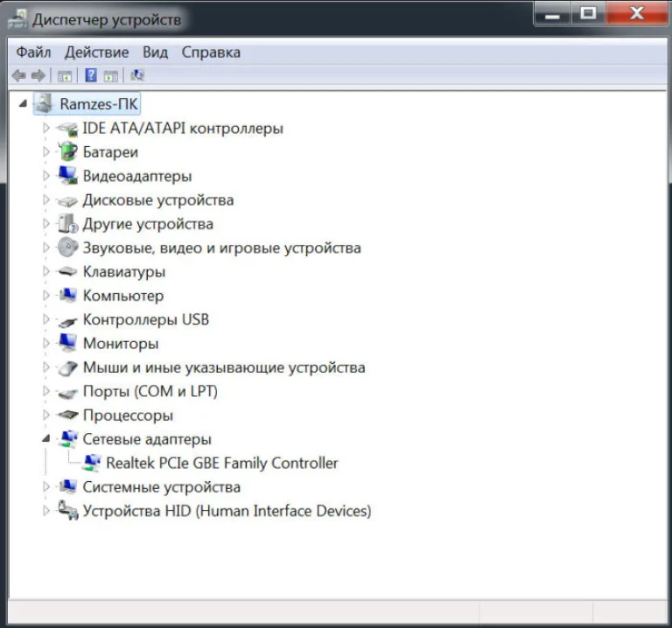Expand the Мониторы category
This screenshot has width=672, height=628.
click(x=45, y=343)
